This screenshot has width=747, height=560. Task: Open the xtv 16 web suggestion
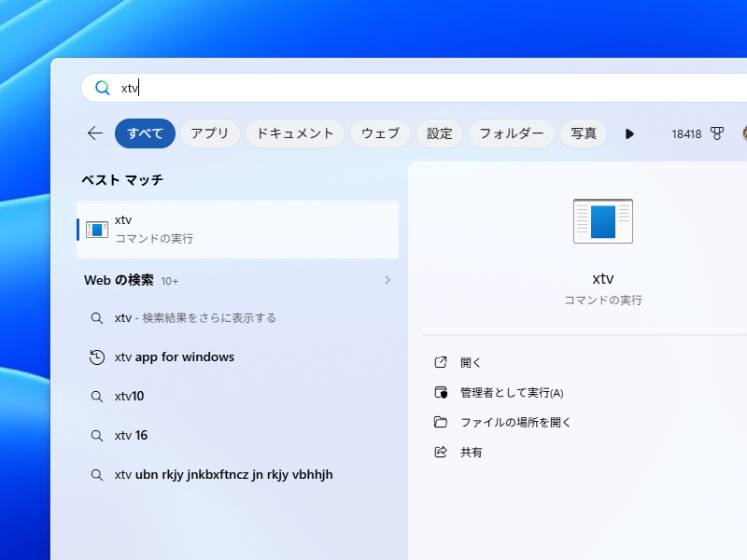(238, 435)
